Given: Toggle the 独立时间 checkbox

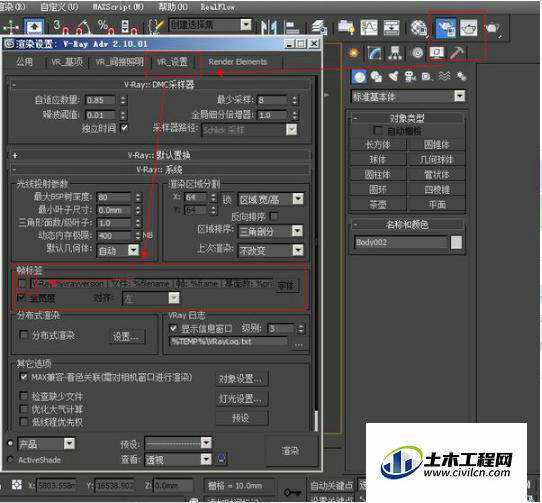Looking at the screenshot, I should click(x=124, y=128).
